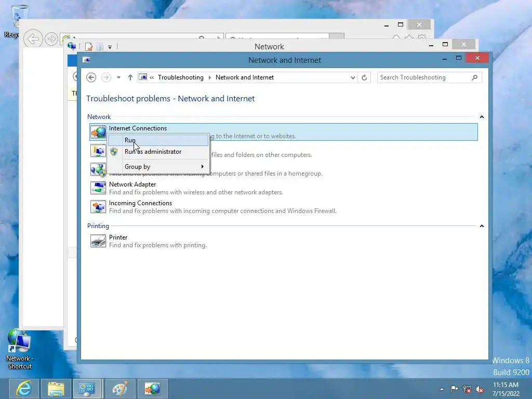Click the search magnifier icon
The height and width of the screenshot is (399, 532).
[475, 77]
